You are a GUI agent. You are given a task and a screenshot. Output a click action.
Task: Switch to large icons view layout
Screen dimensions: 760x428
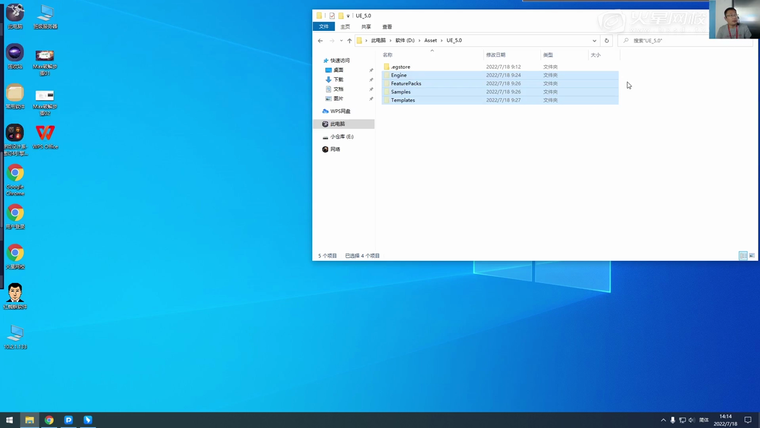[x=752, y=256]
